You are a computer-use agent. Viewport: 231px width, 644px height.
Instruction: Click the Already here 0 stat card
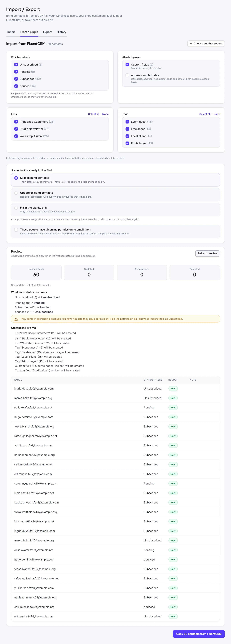click(x=142, y=273)
